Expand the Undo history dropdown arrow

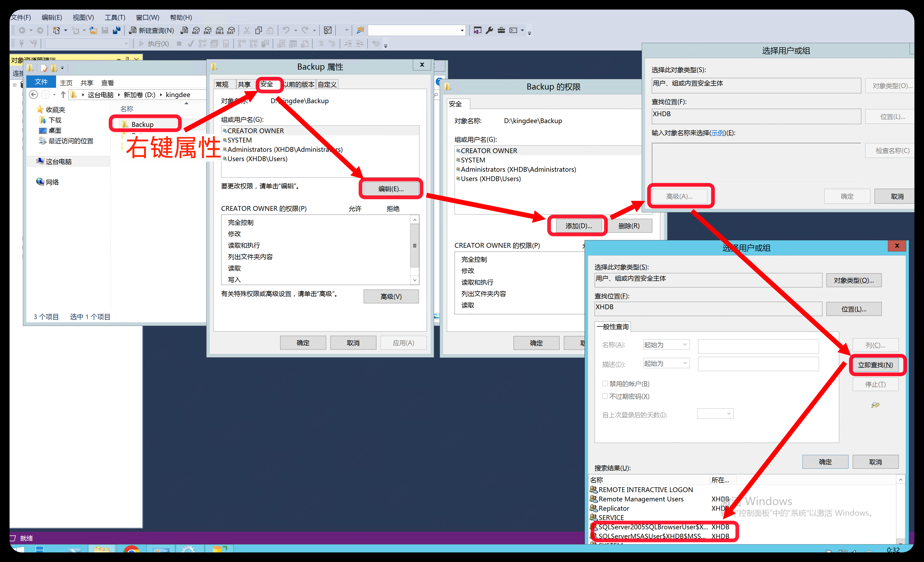coord(296,30)
